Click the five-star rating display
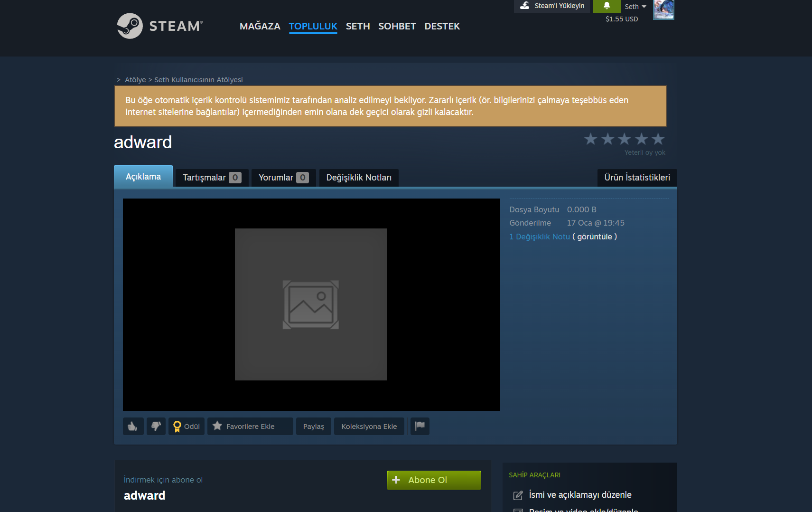The width and height of the screenshot is (812, 512). [624, 139]
